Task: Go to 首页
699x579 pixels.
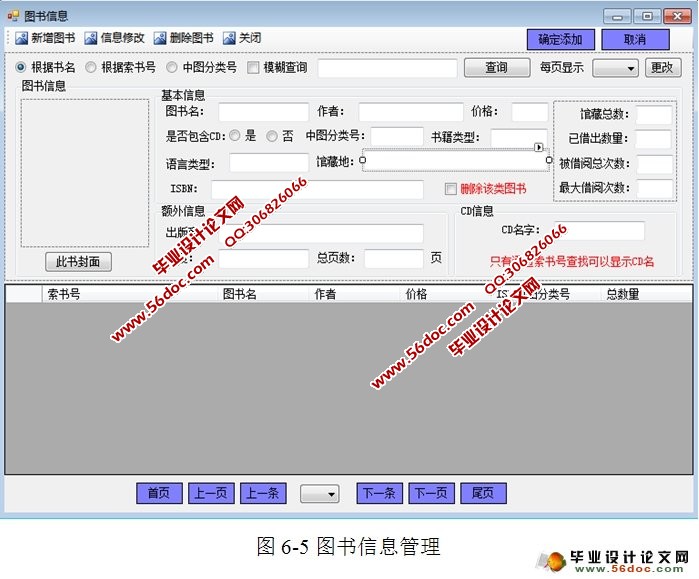Action: pos(159,493)
